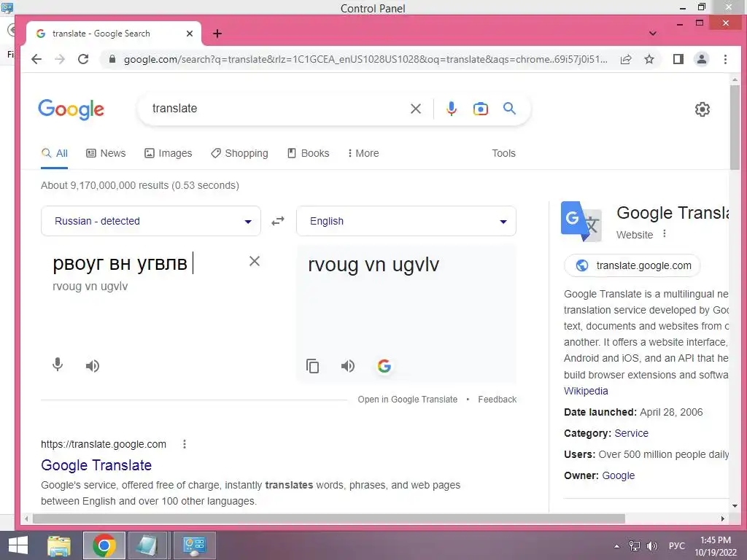Click the Google G icon under translation
747x560 pixels.
pos(384,366)
